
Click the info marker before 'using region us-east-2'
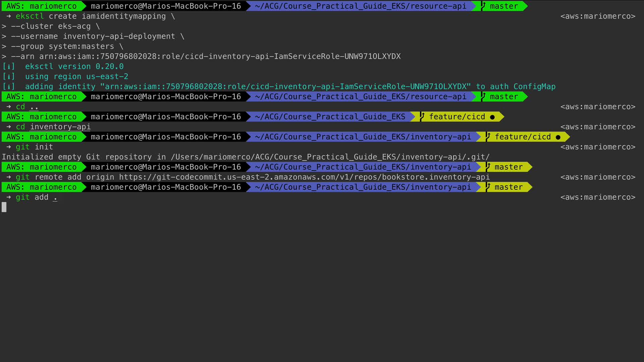(x=9, y=76)
